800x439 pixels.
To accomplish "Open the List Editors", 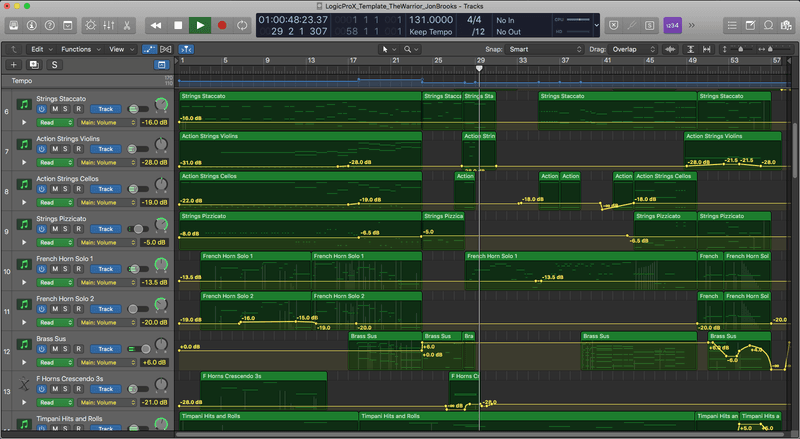I will tap(732, 25).
